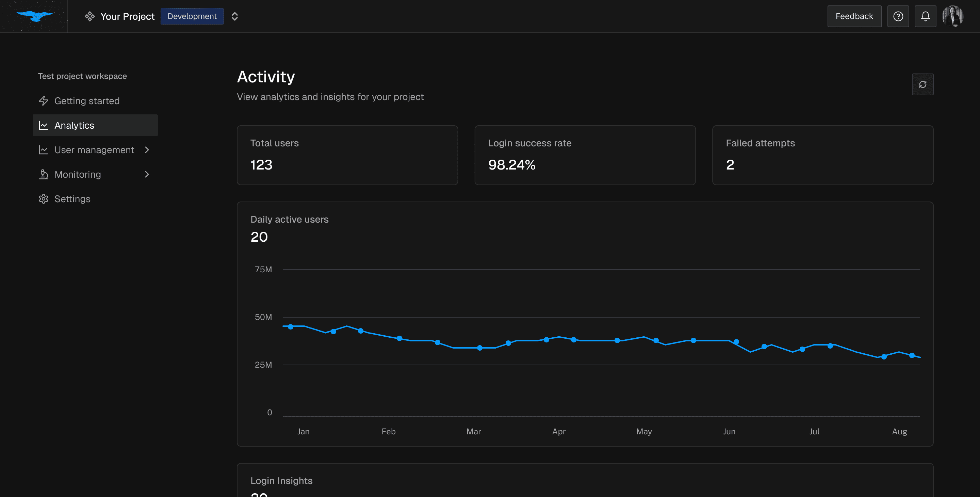The height and width of the screenshot is (497, 980).
Task: Click the lightning bolt Getting started icon
Action: coord(43,101)
